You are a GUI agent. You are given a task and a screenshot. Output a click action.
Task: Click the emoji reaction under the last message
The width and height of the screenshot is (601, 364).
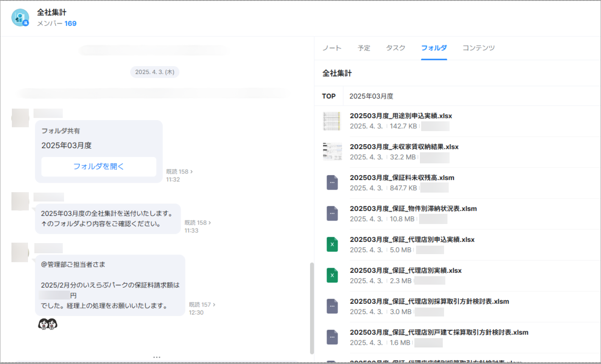click(48, 325)
